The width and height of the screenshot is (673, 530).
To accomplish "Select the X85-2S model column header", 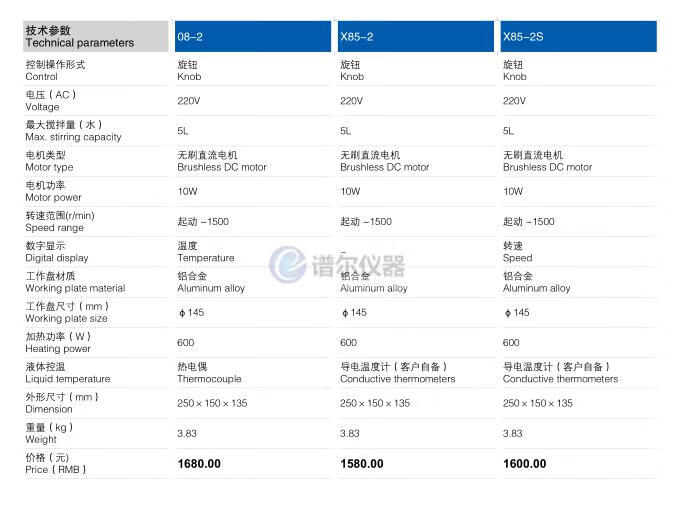I will coord(578,36).
